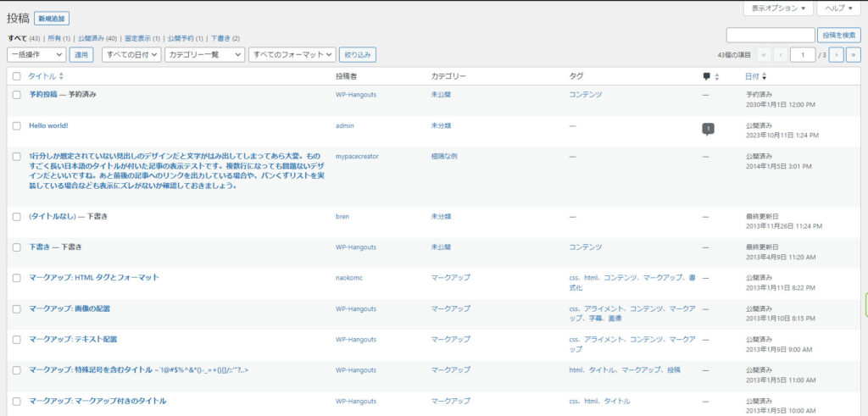Jump to last page of posts

coord(853,54)
